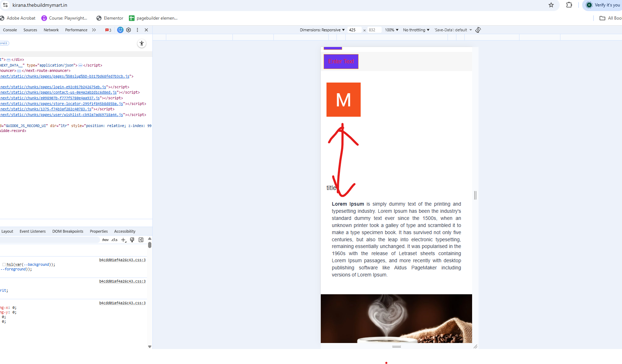
Task: Open the %5Bslug%5D chunk script link
Action: [x=65, y=77]
